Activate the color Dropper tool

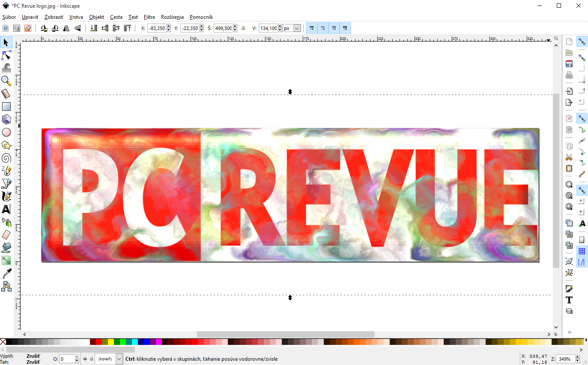[x=6, y=273]
